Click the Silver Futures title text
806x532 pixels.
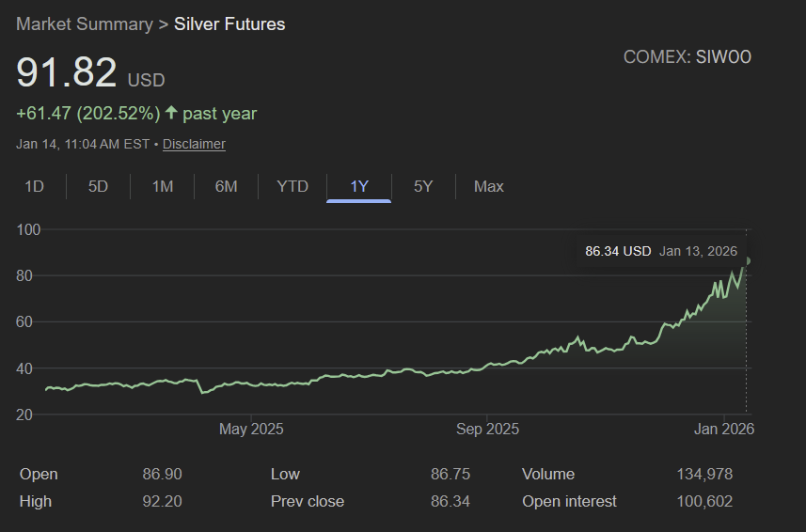click(229, 24)
